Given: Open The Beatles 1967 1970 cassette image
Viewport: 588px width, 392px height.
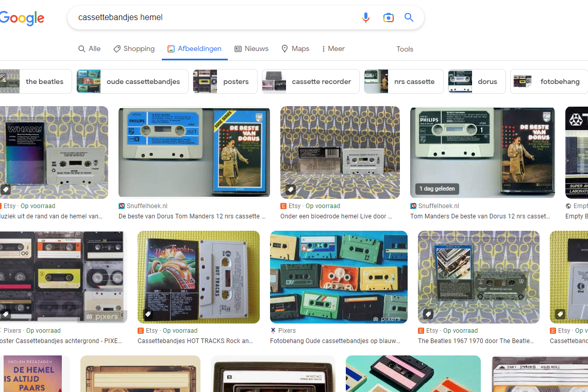Looking at the screenshot, I should pos(479,277).
